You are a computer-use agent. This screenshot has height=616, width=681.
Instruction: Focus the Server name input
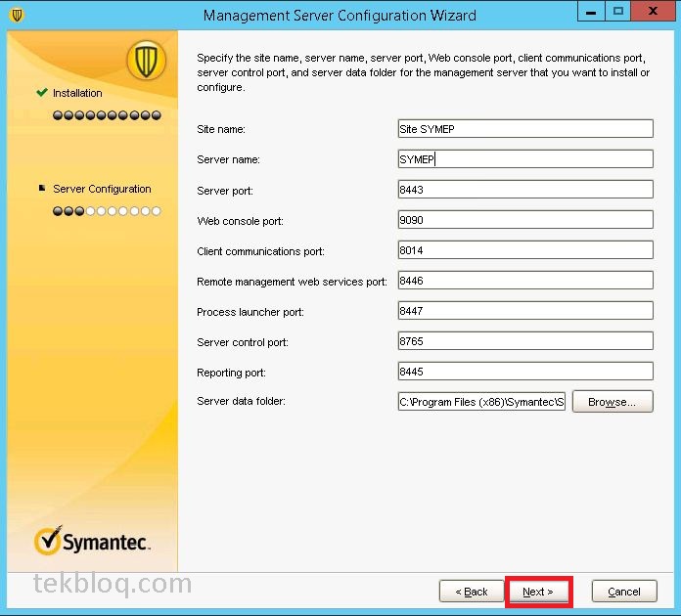(x=525, y=159)
